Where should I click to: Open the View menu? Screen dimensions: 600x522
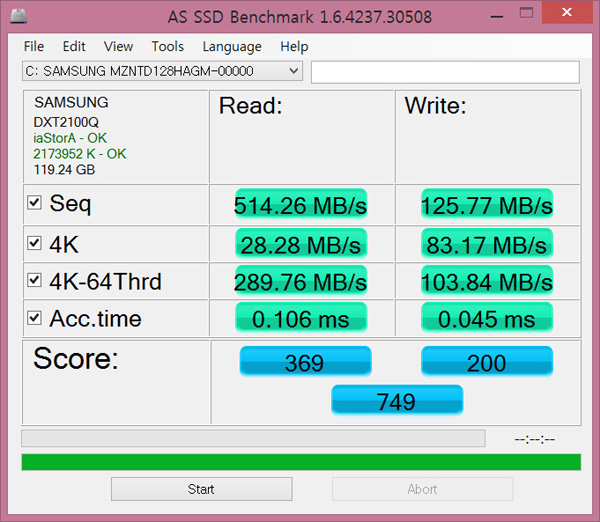click(118, 46)
